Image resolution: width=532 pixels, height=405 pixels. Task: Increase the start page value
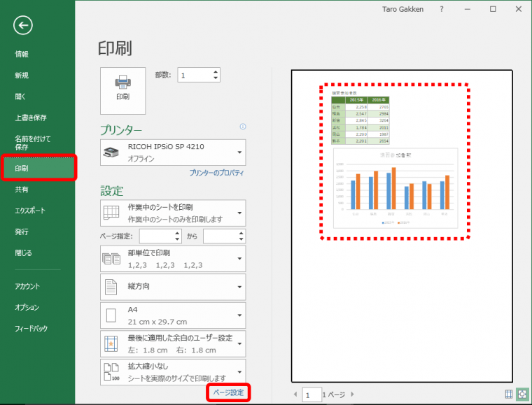pos(177,233)
